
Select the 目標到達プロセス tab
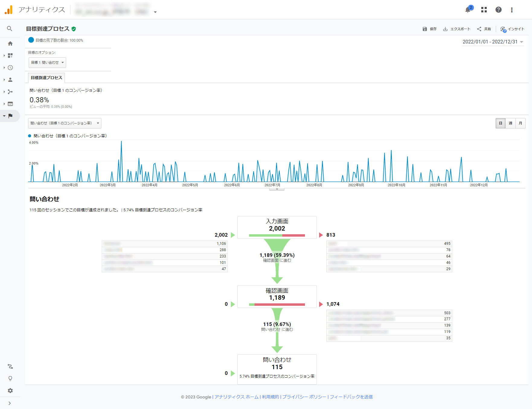point(46,78)
